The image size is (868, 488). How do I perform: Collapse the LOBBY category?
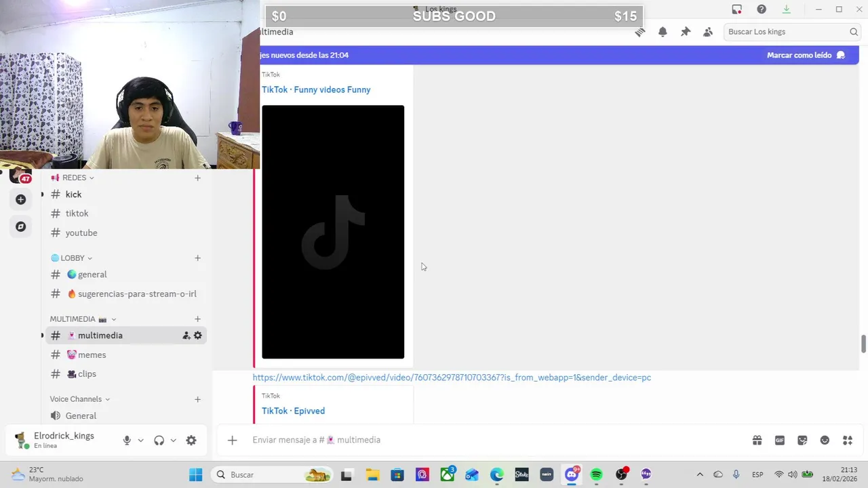point(71,258)
